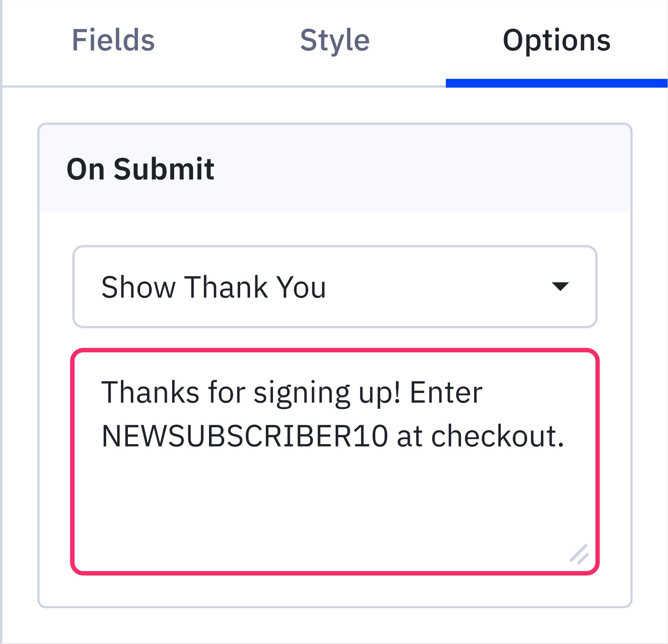
Task: Grab the textarea resize handle icon
Action: click(579, 555)
